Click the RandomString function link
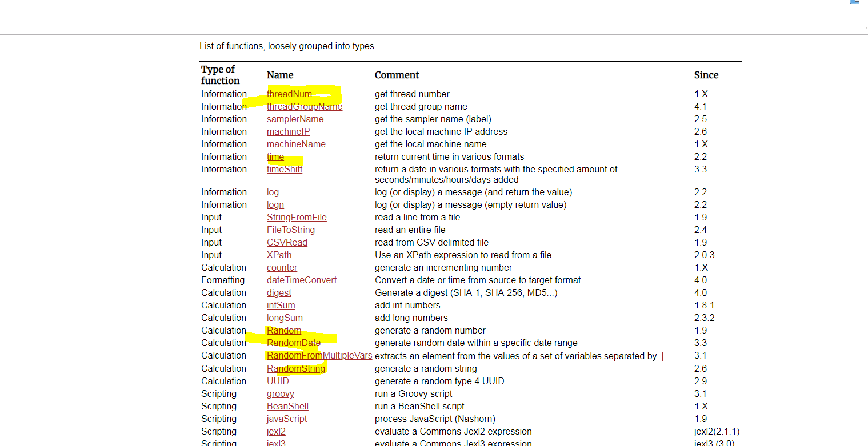Screen dimensions: 868x446 [296, 368]
